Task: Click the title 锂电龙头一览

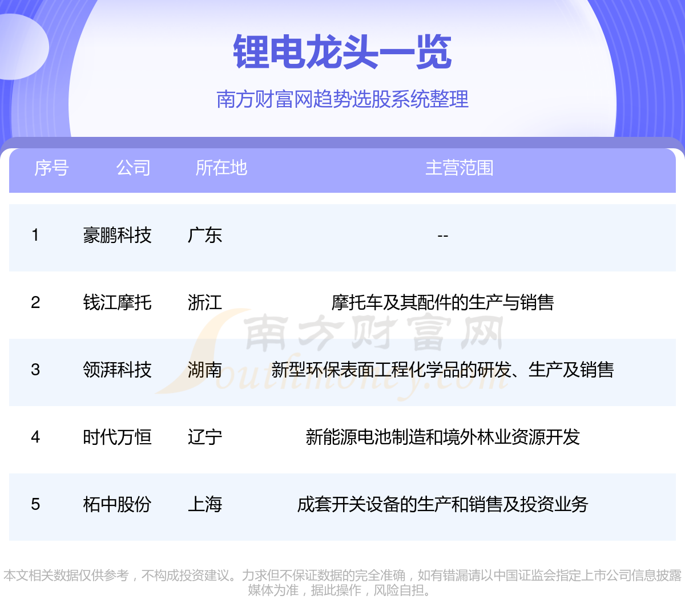Action: [x=342, y=52]
